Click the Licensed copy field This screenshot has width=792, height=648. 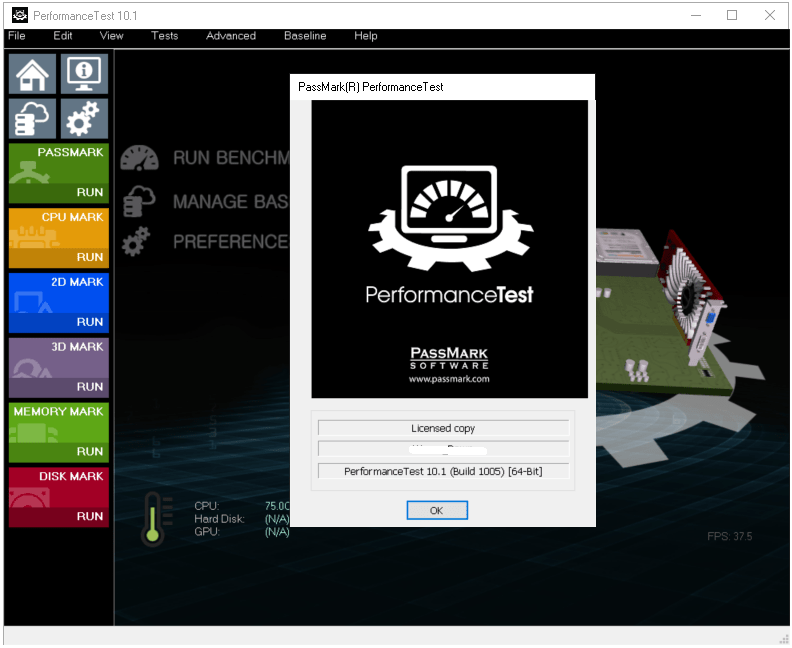(443, 428)
